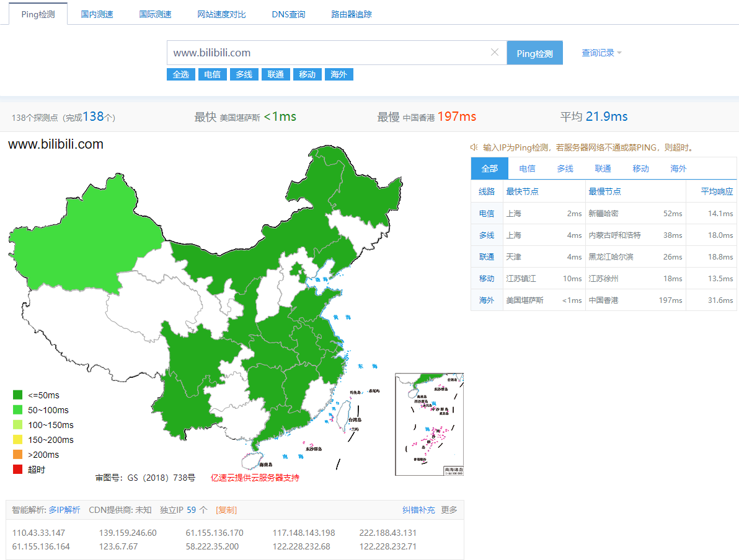Click the blue Ping检测 button

pos(535,53)
